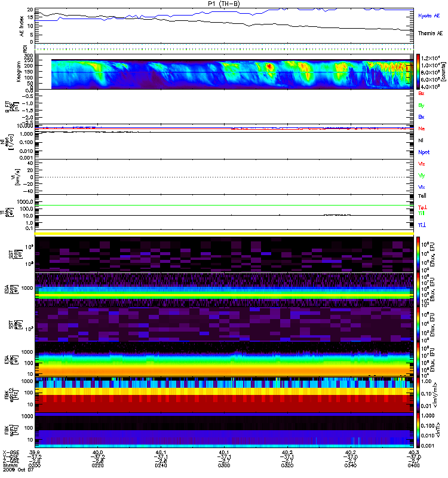Screen dimensions: 448x478
Task: Select the green By legend label
Action: (421, 106)
